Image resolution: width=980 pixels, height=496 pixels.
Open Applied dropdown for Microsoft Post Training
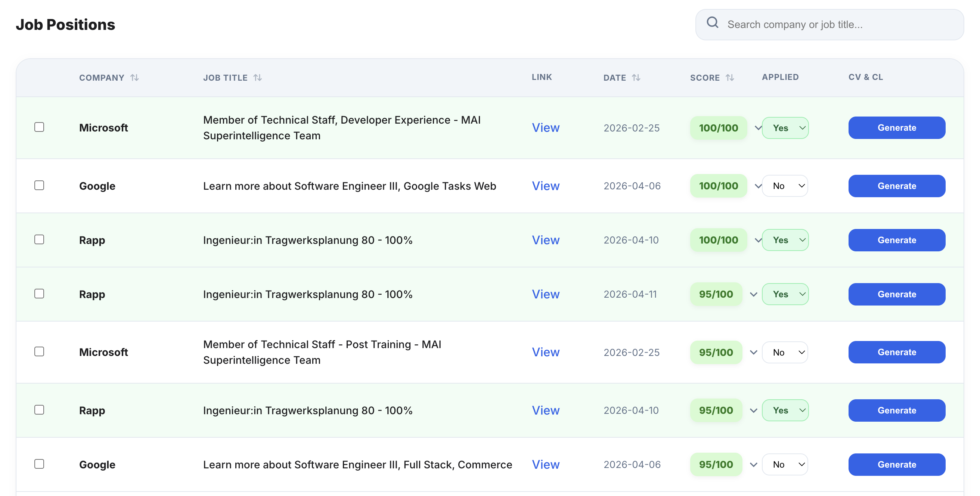point(785,352)
